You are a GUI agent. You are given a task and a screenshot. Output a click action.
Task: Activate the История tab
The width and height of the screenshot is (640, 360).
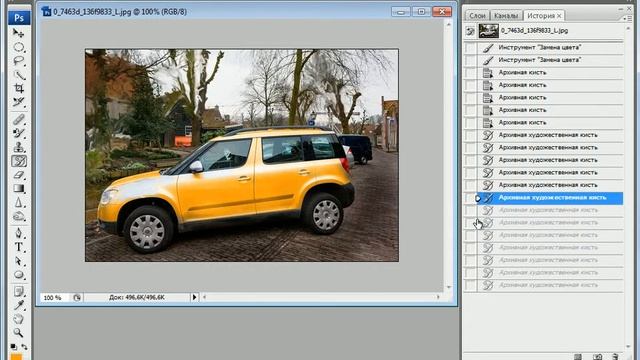pyautogui.click(x=540, y=16)
